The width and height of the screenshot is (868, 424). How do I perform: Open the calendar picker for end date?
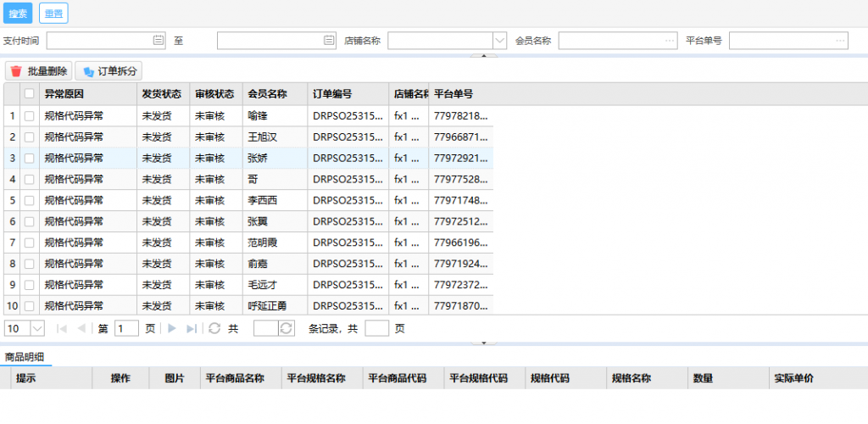click(329, 40)
